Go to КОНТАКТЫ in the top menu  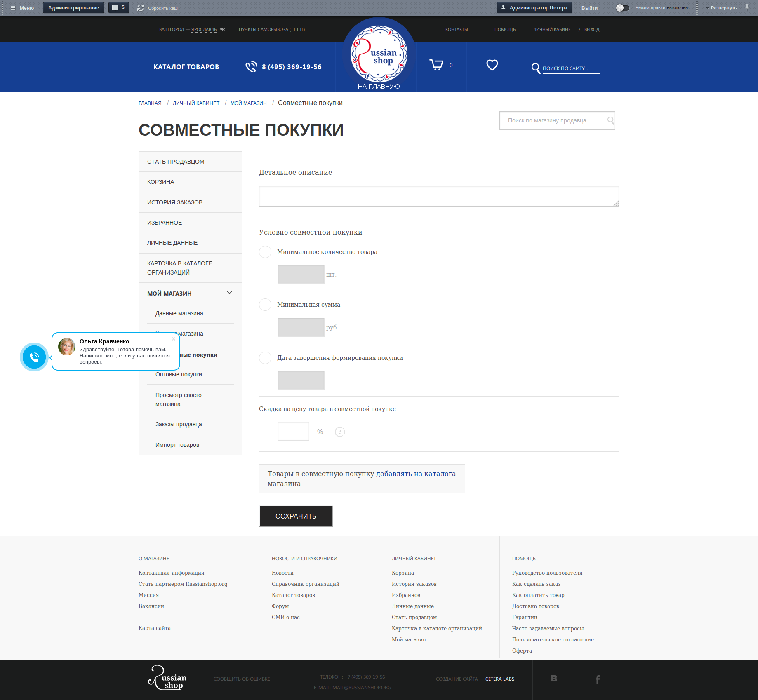pyautogui.click(x=456, y=29)
